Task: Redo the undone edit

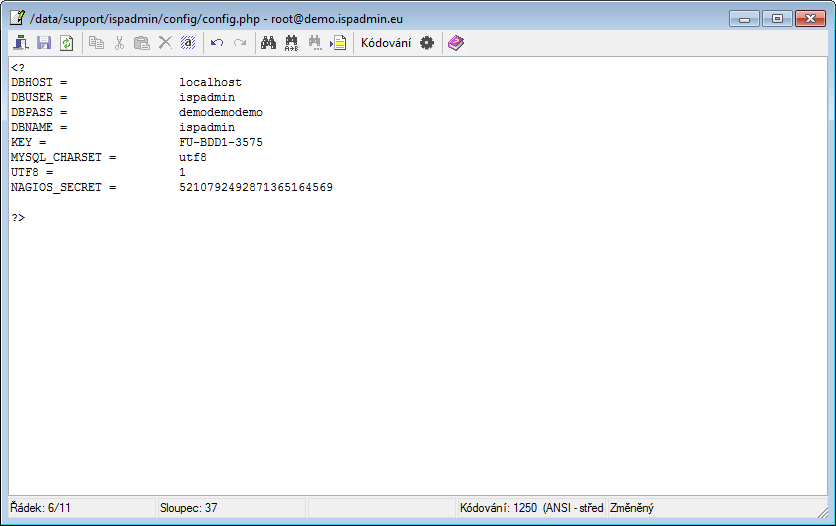Action: [240, 43]
